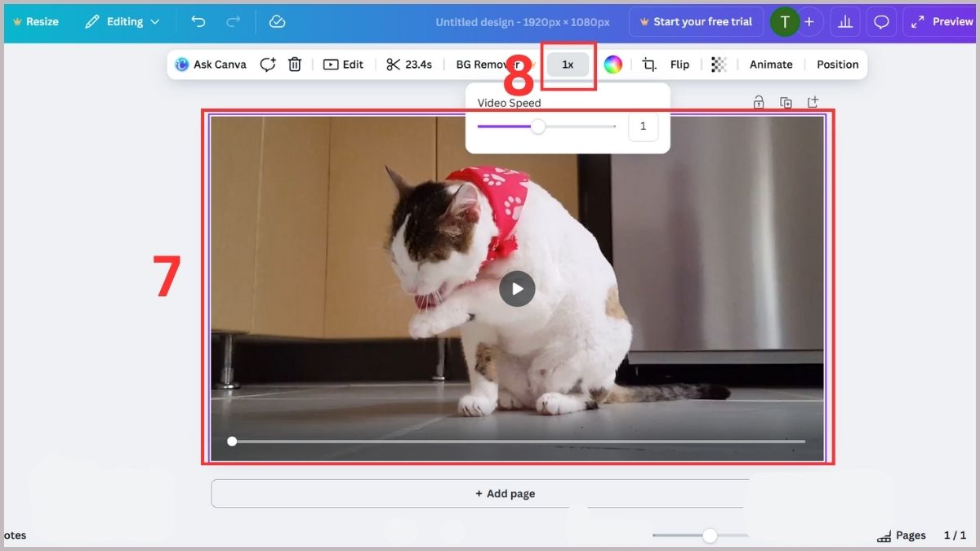
Task: Select the Trim video scissors tool
Action: pos(408,64)
